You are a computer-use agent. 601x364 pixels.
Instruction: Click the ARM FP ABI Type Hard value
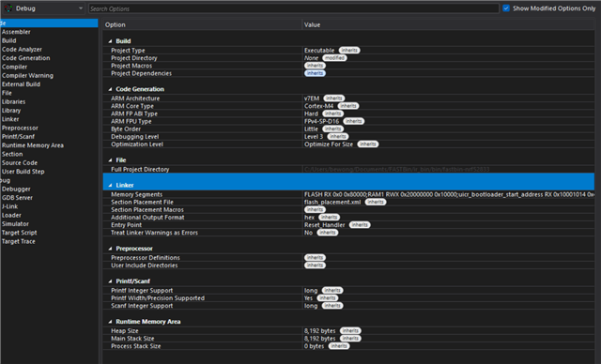coord(311,114)
